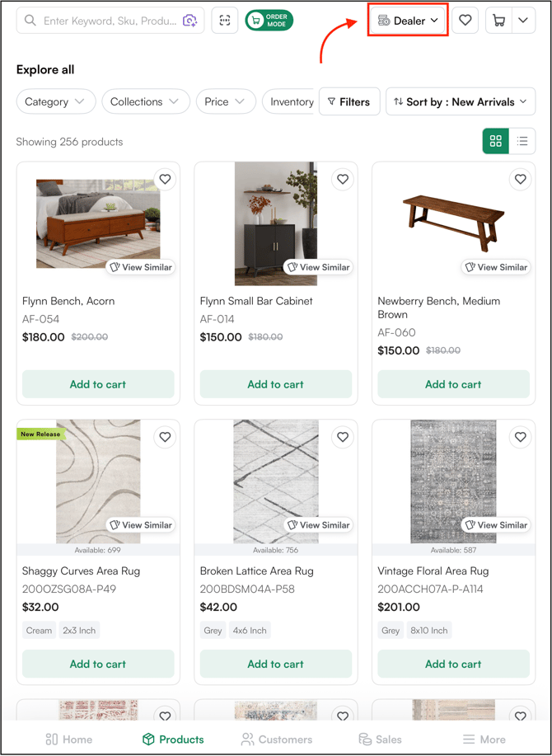Screen dimensions: 552x756
Task: Click View Similar on Broken Lattice Rug
Action: [x=318, y=525]
